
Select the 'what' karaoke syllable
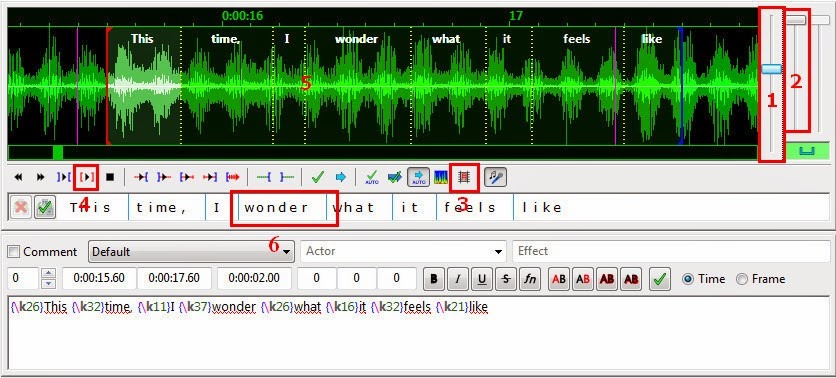click(353, 207)
